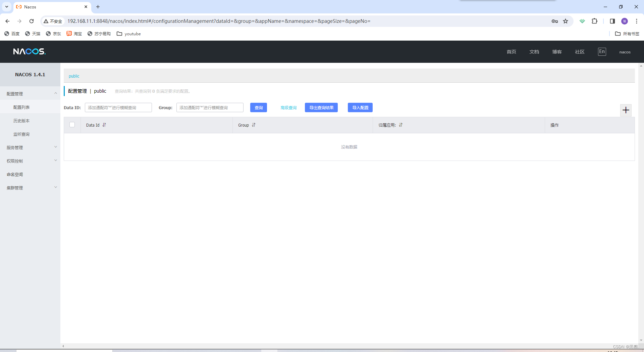Go back in browser history
Image resolution: width=644 pixels, height=352 pixels.
[x=7, y=21]
